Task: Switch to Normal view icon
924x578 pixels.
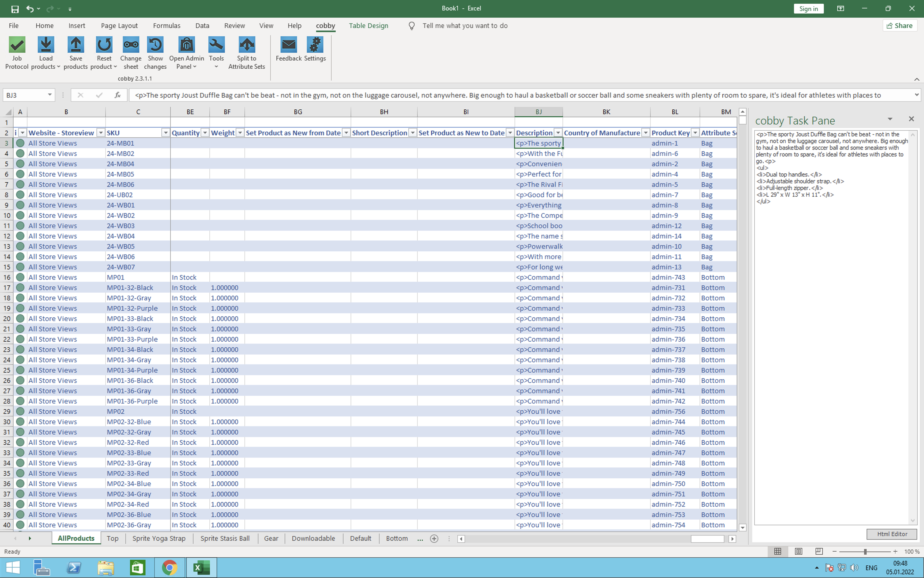Action: point(778,551)
